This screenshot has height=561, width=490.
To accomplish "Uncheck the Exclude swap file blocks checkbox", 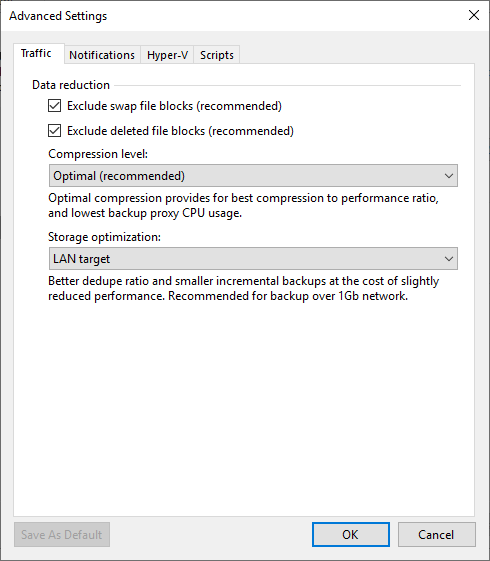I will [x=54, y=106].
